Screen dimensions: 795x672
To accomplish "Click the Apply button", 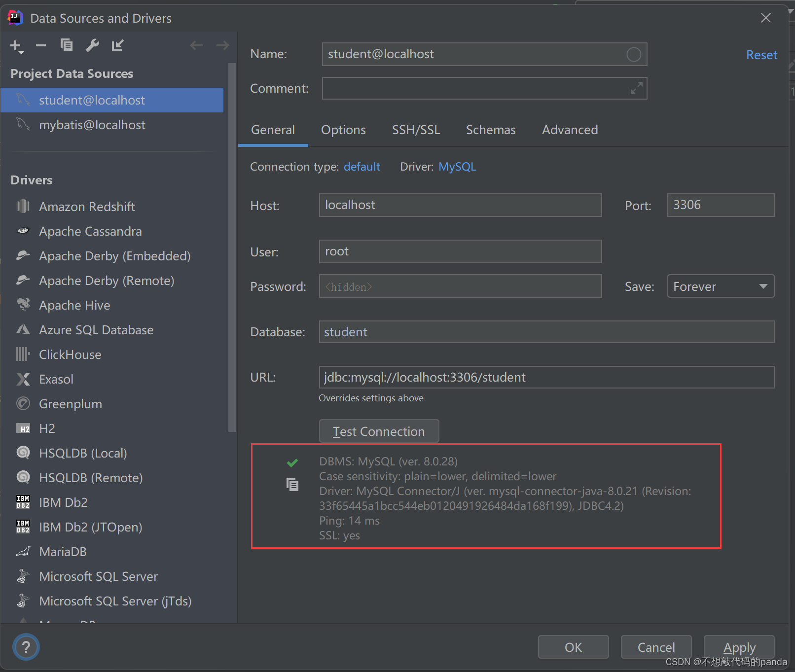I will tap(739, 647).
